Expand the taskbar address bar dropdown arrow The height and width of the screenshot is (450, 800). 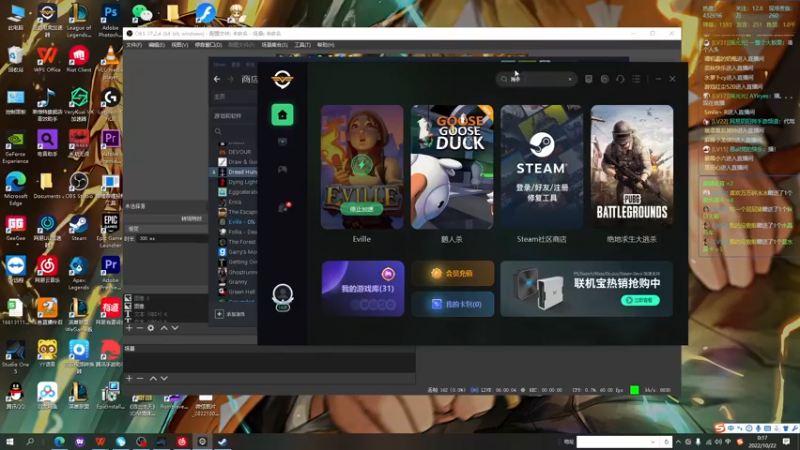653,442
